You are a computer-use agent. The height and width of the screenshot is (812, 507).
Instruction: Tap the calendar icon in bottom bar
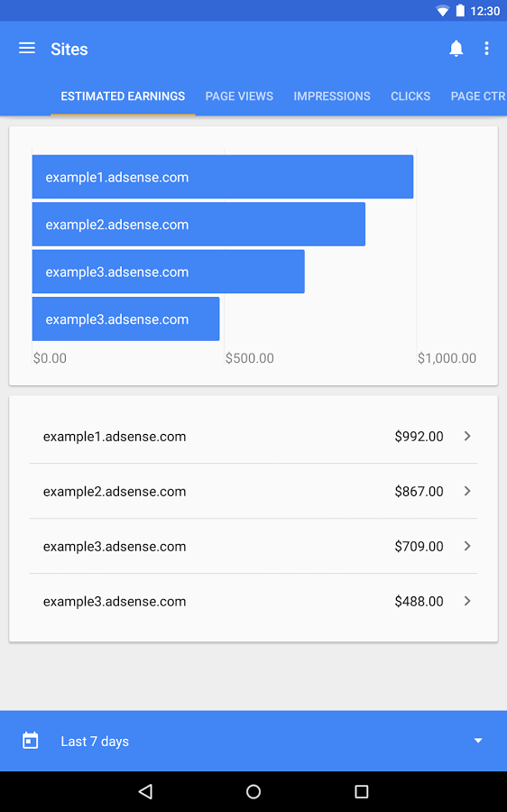[31, 741]
